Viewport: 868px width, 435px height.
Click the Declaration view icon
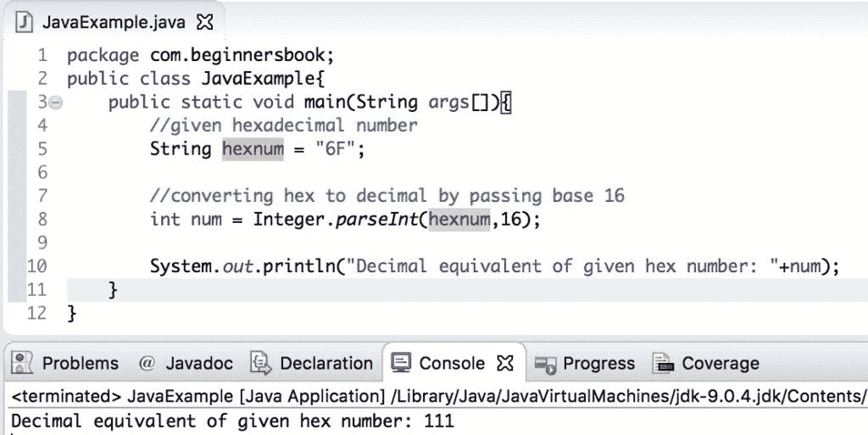pos(260,363)
